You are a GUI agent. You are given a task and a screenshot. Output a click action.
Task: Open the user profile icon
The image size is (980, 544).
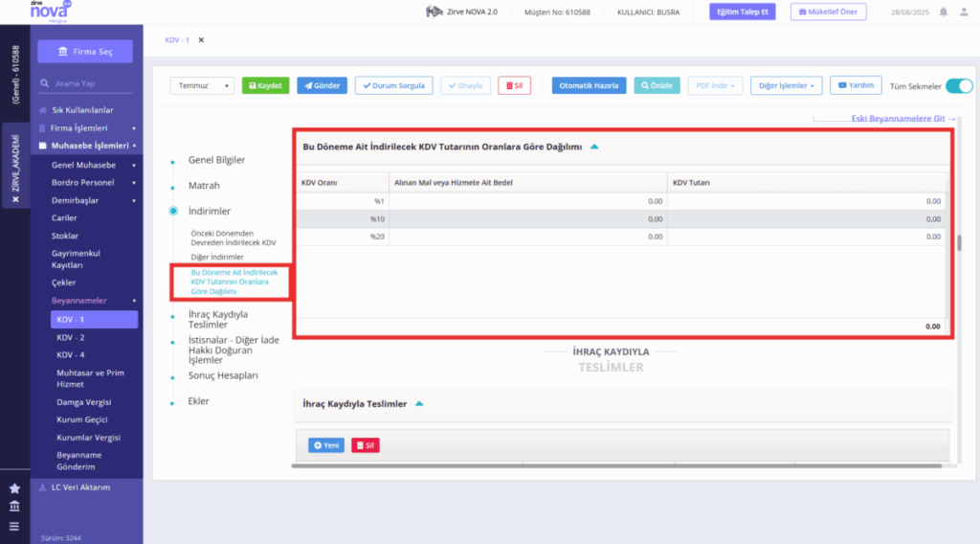(965, 11)
